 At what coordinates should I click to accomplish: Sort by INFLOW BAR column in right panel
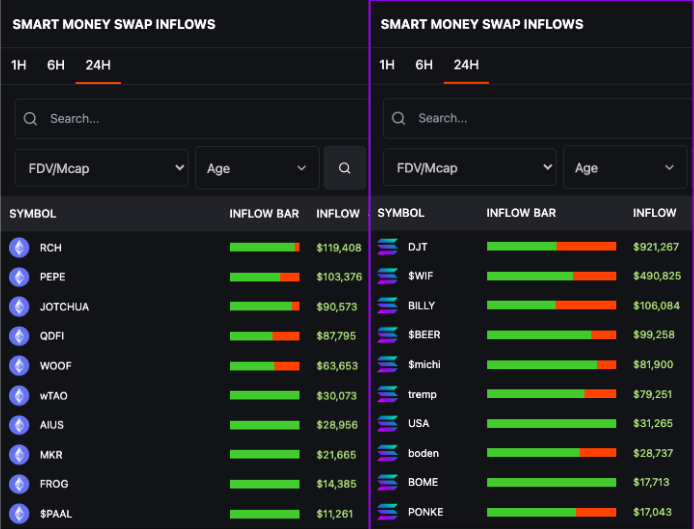pos(521,213)
